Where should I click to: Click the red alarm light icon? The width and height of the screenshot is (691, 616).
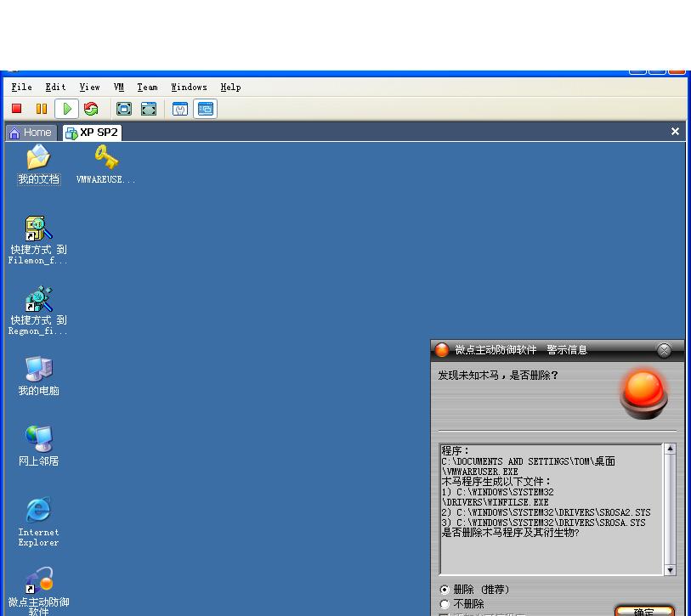tap(644, 395)
